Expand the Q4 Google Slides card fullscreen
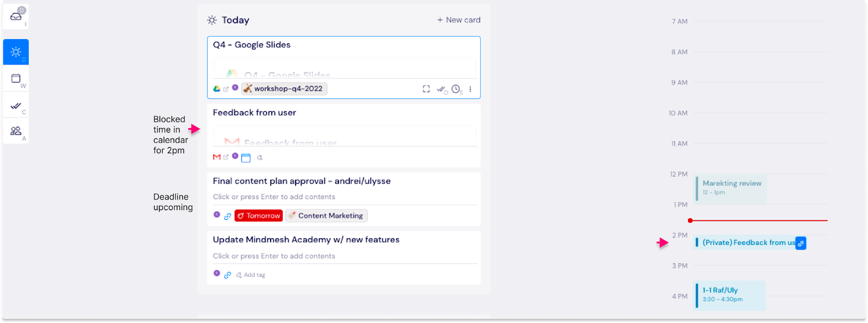868x323 pixels. point(426,89)
